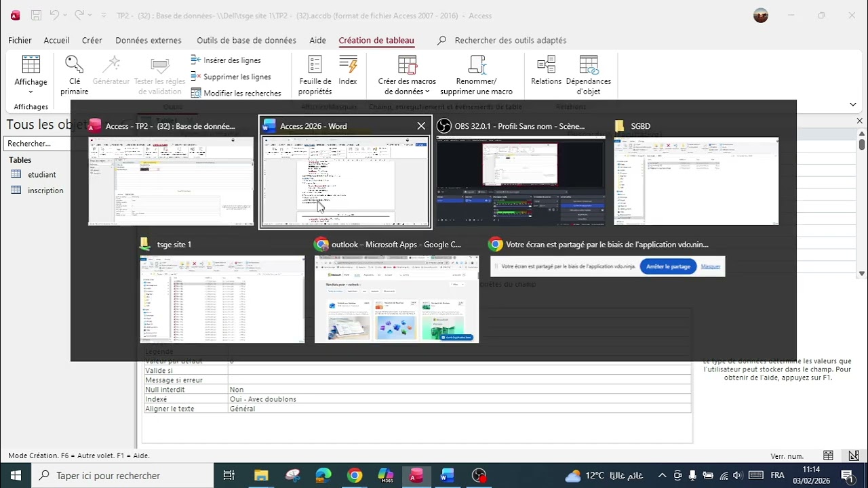Open the Microsoft 365 taskbar app
The image size is (868, 488).
point(385,476)
